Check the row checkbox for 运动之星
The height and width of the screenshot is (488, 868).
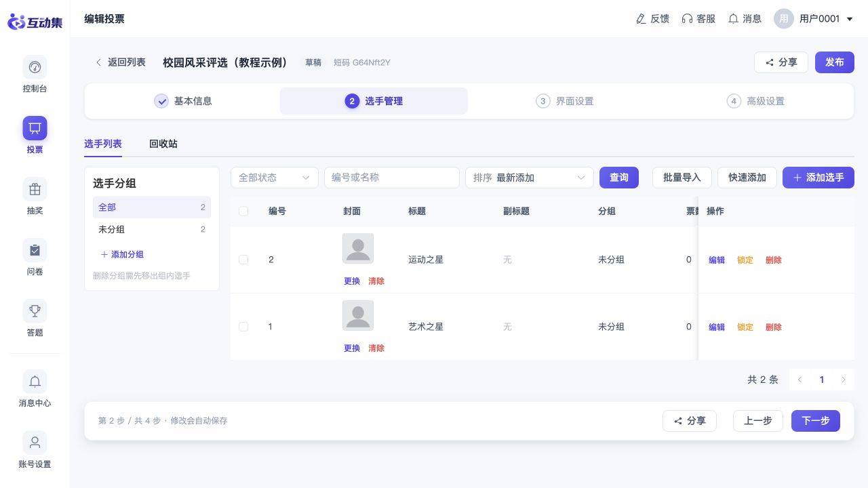[x=243, y=260]
